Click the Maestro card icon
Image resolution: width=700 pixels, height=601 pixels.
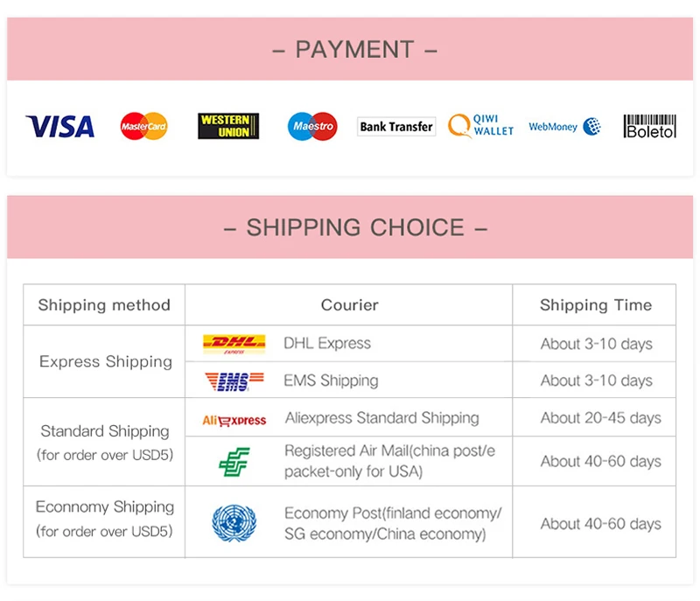[x=312, y=126]
